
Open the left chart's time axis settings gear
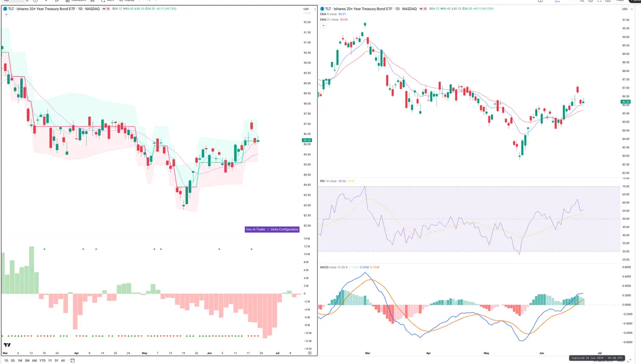click(309, 353)
